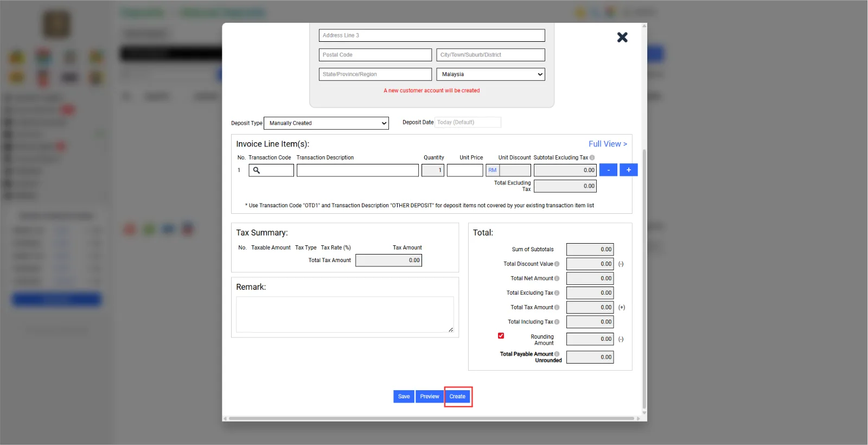This screenshot has width=868, height=445.
Task: Click the City/Town/Suburb/District field
Action: [x=490, y=55]
